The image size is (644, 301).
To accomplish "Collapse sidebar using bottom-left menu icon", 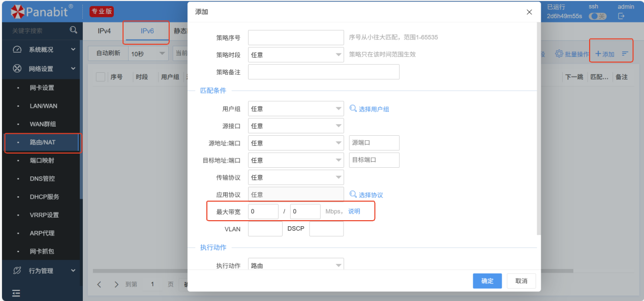I will 16,293.
